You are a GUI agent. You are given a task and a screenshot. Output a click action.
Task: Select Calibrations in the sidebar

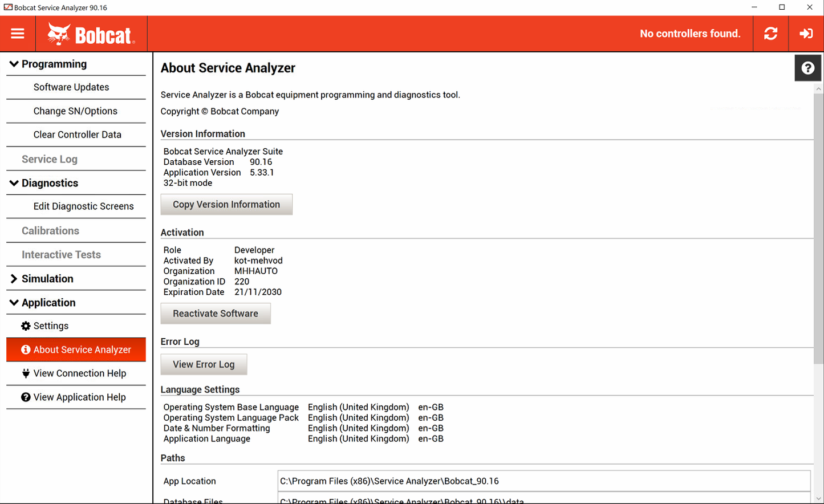click(76, 231)
